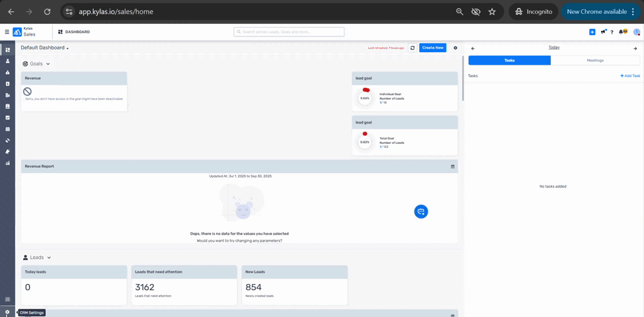The width and height of the screenshot is (644, 317).
Task: Click the address bar URL app.kylas.io/sales/home
Action: [116, 11]
